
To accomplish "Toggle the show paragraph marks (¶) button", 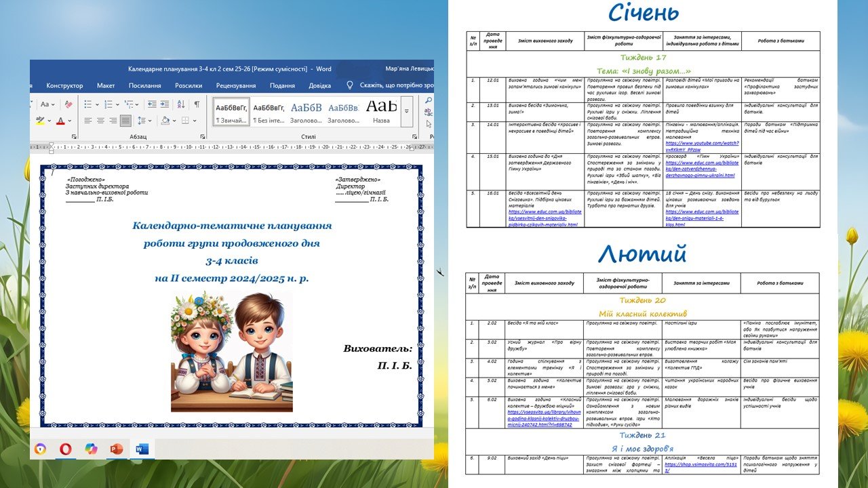I will (x=197, y=104).
